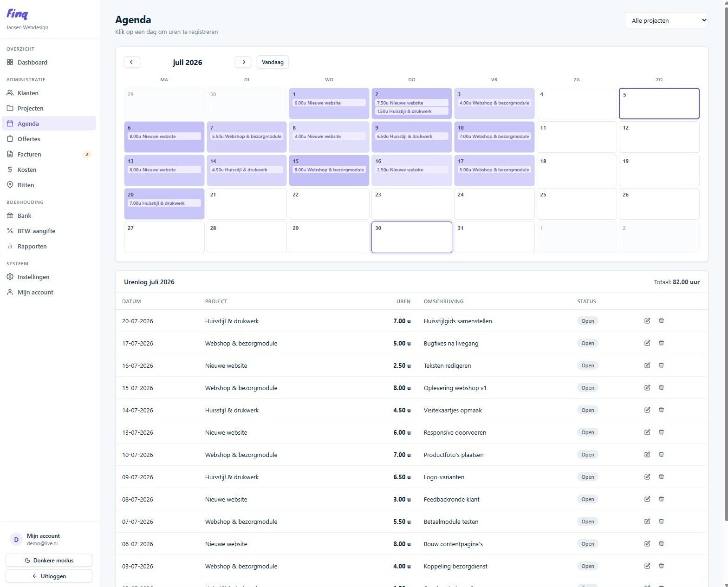
Task: Delete the Feedbackronde klant entry
Action: click(x=661, y=499)
